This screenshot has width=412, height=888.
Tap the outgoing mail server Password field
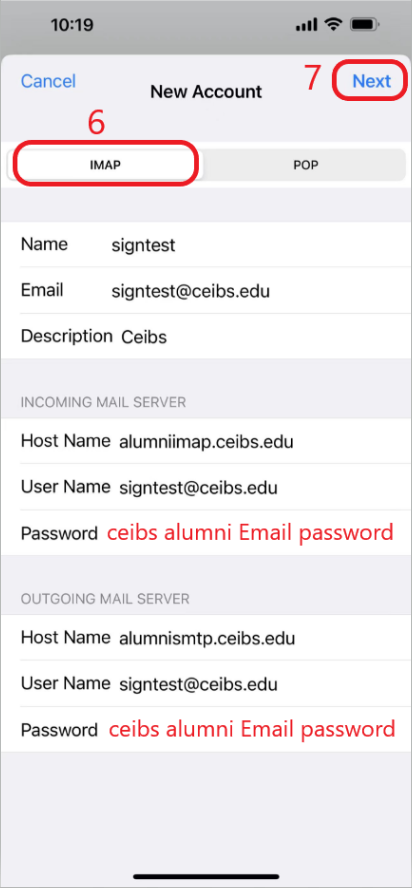[x=206, y=729]
